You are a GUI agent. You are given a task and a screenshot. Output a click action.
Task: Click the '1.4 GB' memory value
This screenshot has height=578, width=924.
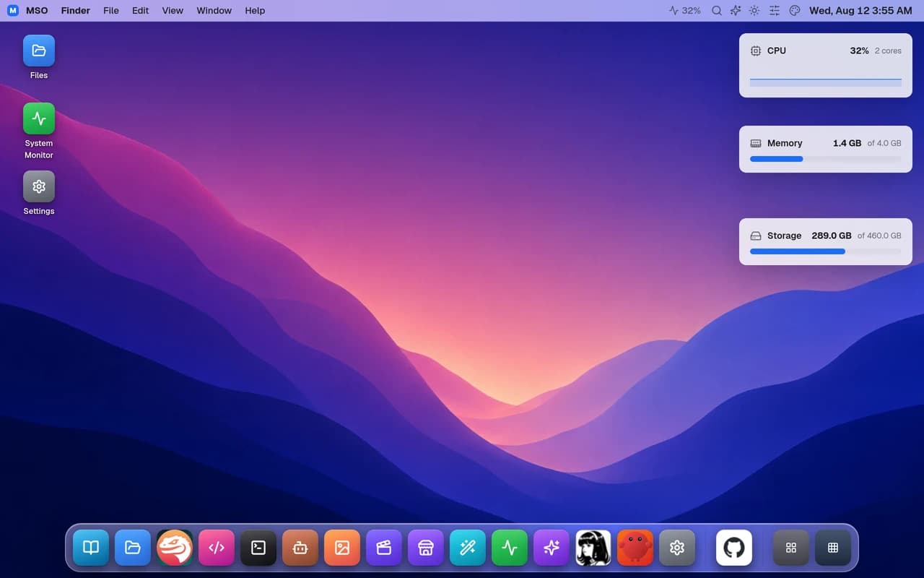click(847, 143)
